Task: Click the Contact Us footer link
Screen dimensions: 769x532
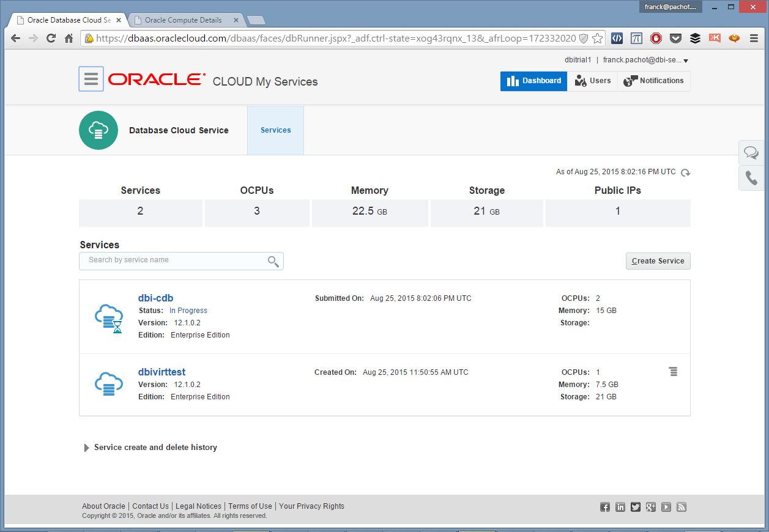Action: point(150,506)
